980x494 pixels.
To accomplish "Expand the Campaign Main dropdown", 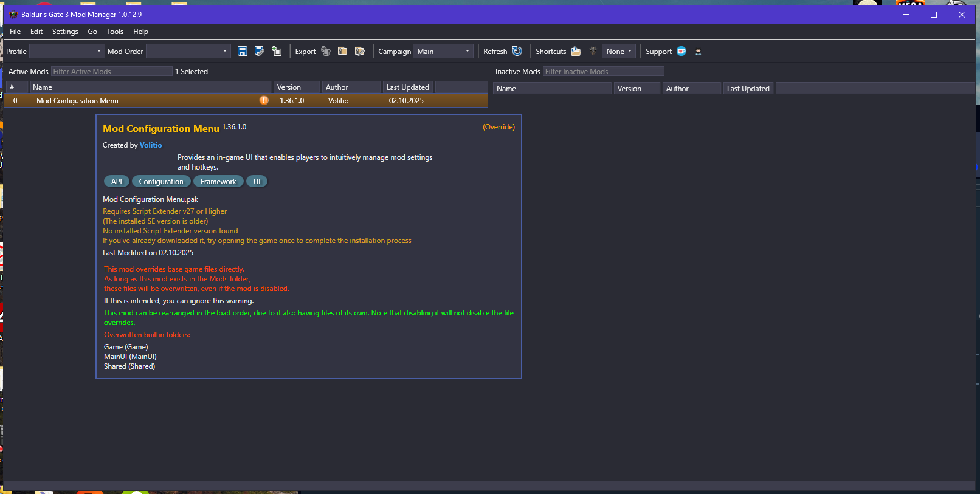I will 443,51.
